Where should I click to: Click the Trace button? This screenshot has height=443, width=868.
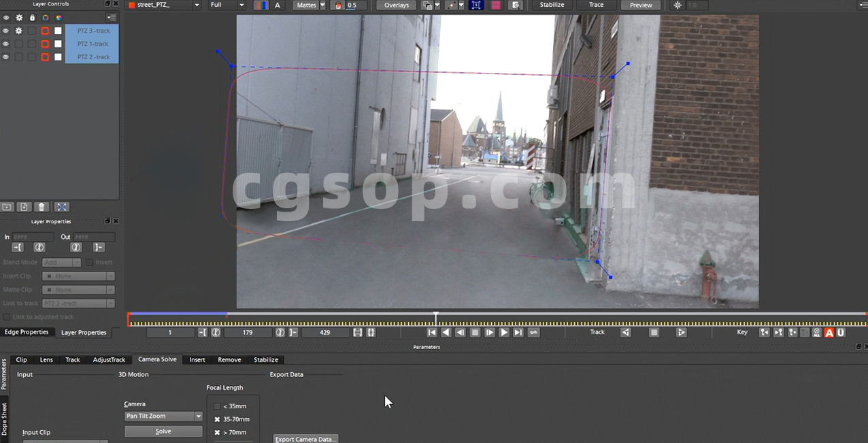coord(596,5)
